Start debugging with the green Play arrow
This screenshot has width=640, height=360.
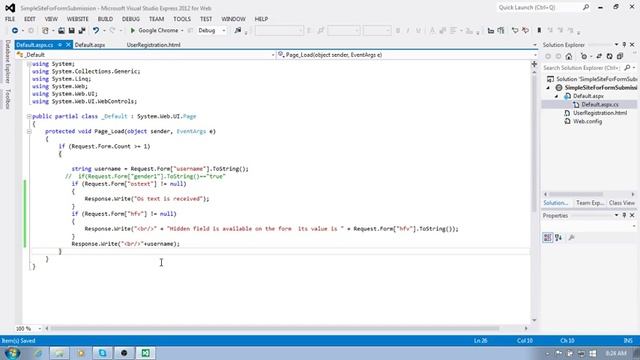coord(132,31)
